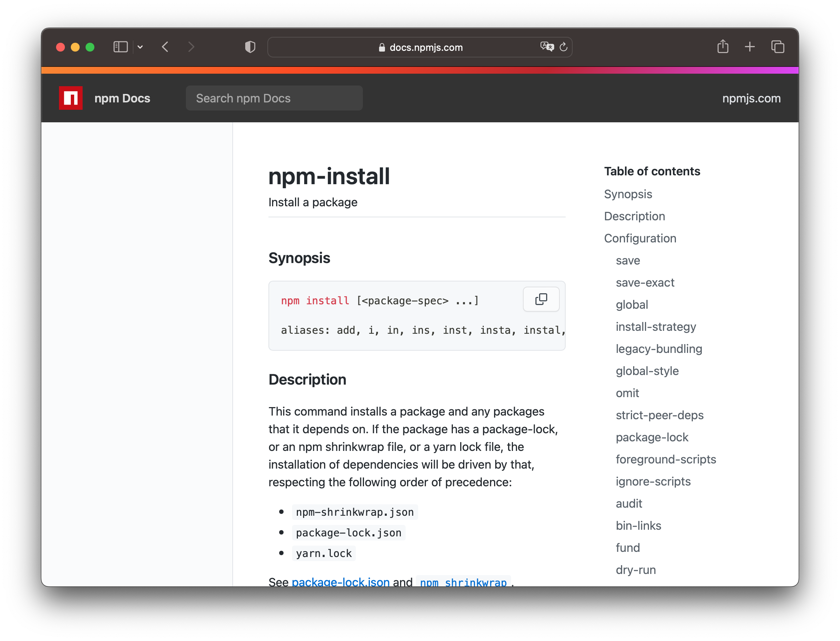The width and height of the screenshot is (840, 641).
Task: Toggle the Safari sidebar
Action: (120, 47)
